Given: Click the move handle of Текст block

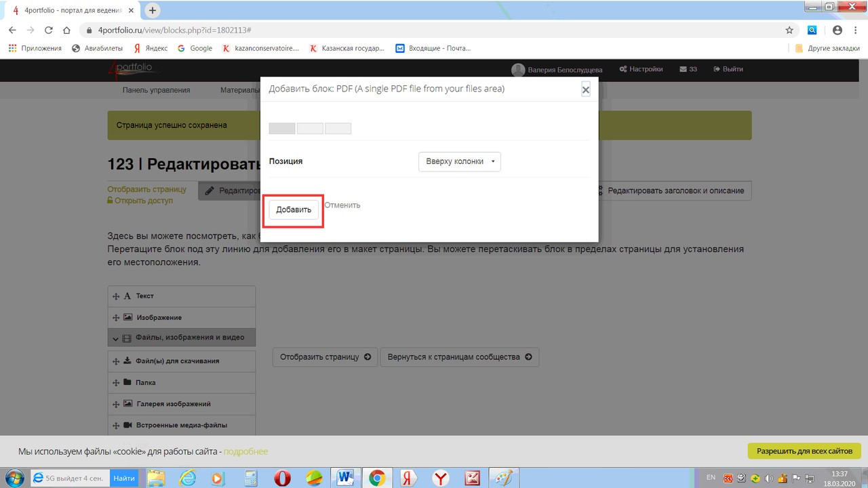Looking at the screenshot, I should (116, 296).
